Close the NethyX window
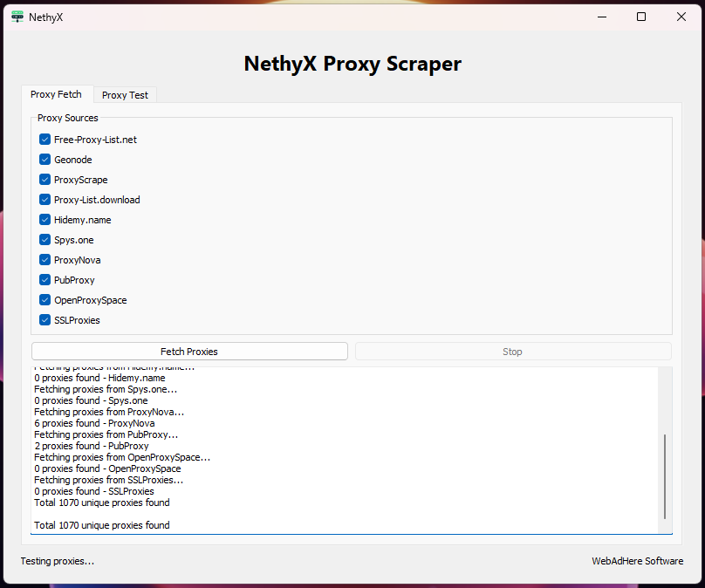Viewport: 705px width, 588px height. [681, 17]
